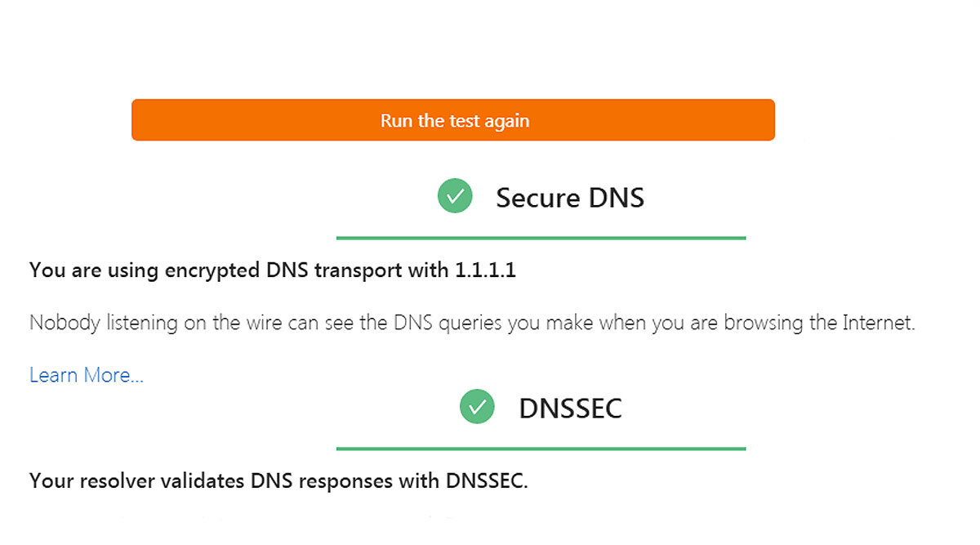Click the Run the test again button

click(453, 120)
